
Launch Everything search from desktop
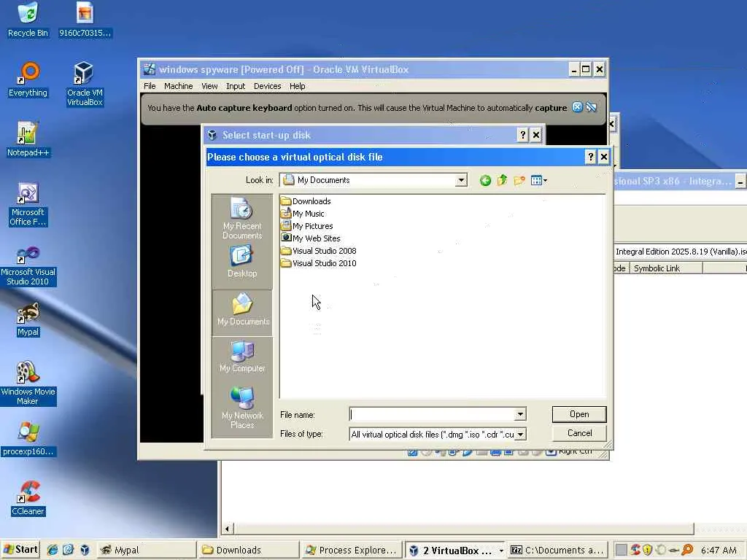coord(28,80)
